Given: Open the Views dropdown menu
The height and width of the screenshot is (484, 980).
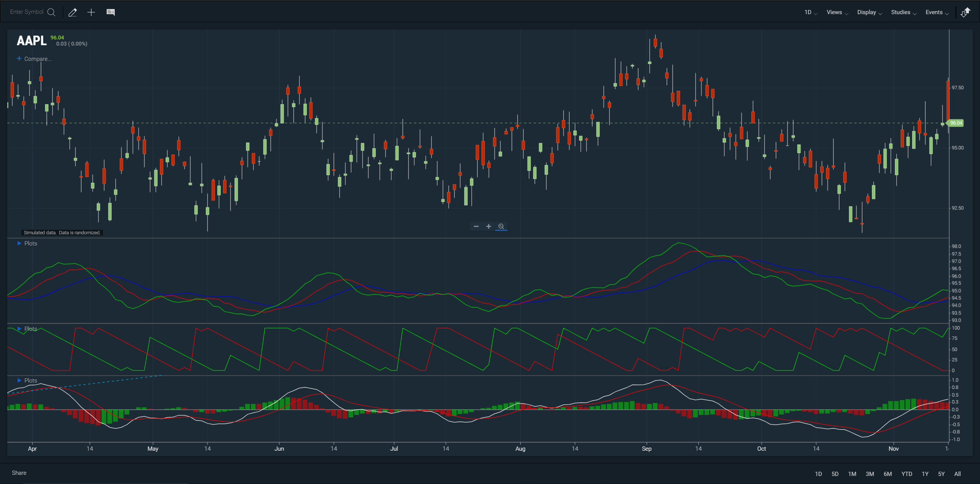Looking at the screenshot, I should coord(837,12).
